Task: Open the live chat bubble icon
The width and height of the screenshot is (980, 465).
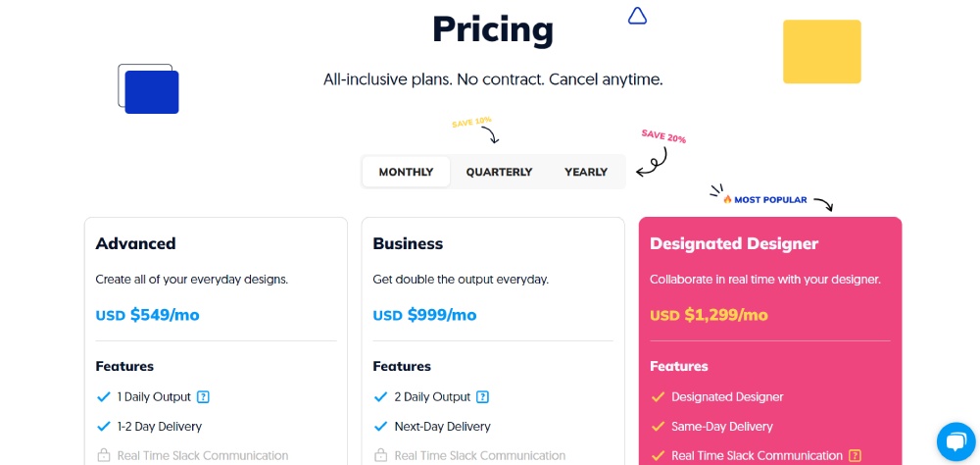Action: pyautogui.click(x=955, y=441)
